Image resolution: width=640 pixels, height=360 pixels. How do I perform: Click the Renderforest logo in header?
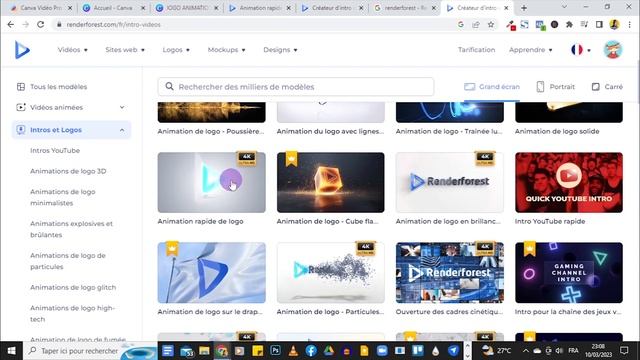click(x=22, y=50)
